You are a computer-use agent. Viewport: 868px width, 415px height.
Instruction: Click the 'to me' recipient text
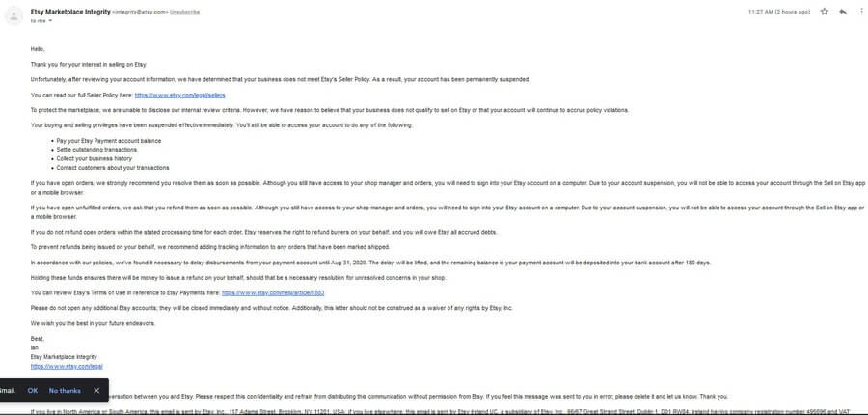pos(39,21)
